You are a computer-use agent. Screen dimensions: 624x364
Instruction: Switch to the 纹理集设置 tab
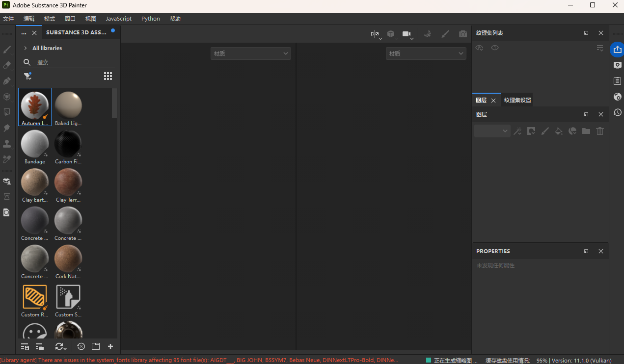pos(517,100)
